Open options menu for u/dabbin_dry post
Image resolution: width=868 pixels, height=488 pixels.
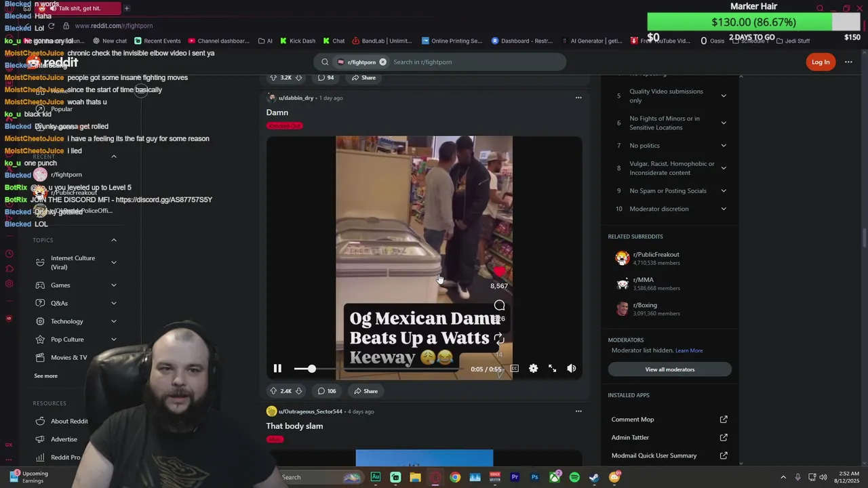(x=578, y=98)
